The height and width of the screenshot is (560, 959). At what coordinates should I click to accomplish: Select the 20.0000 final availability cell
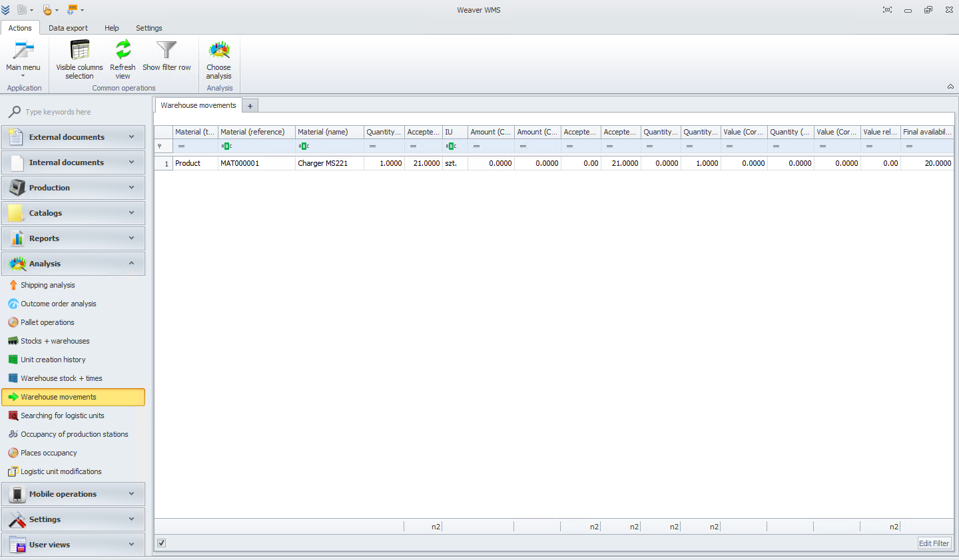(x=927, y=163)
